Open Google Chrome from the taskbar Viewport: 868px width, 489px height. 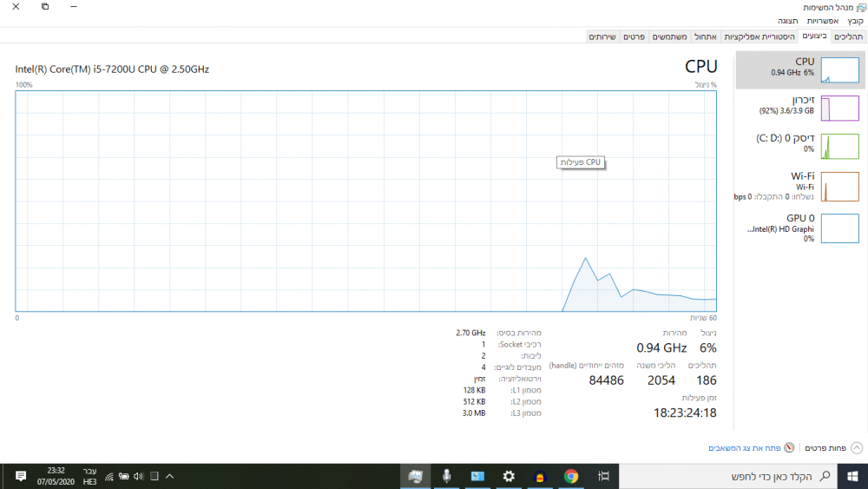click(571, 476)
